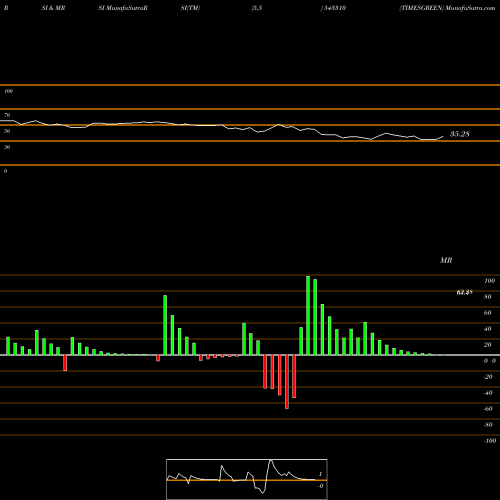Click the MR axis label -80

pos(488,425)
